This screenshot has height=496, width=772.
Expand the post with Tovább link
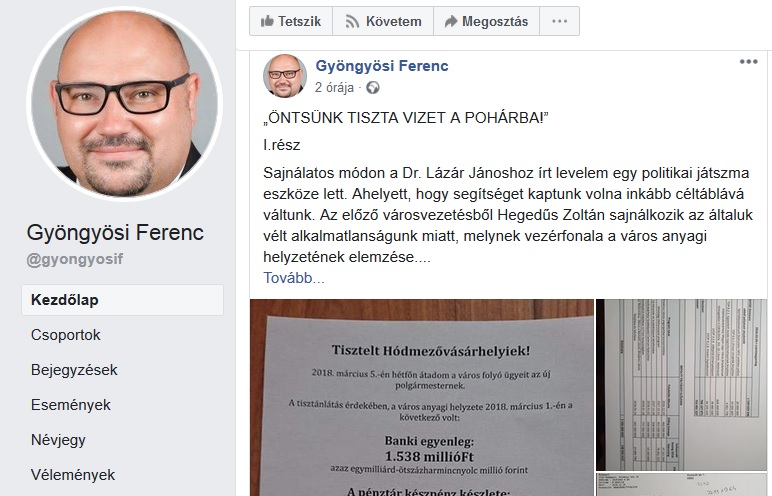294,278
